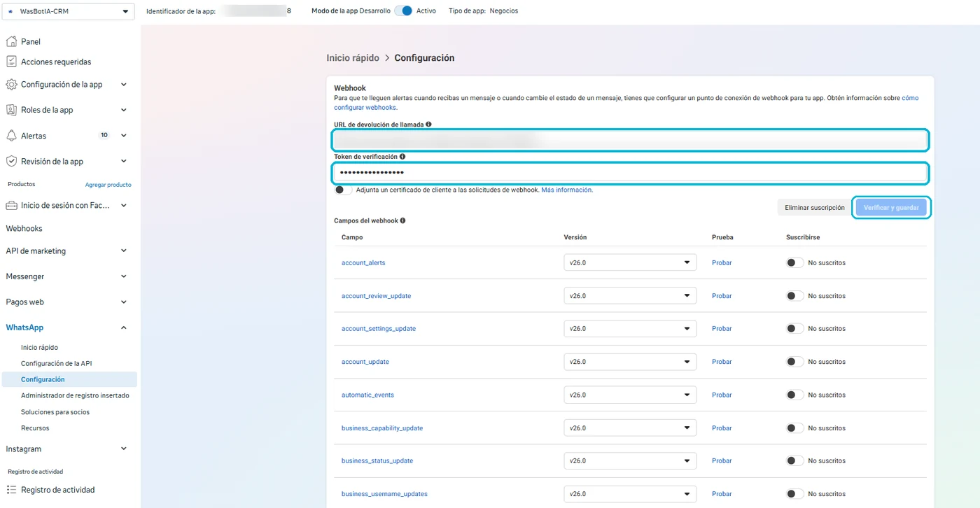This screenshot has width=980, height=508.
Task: Open the WasBotIA-CRM app selector dropdown
Action: pos(68,11)
